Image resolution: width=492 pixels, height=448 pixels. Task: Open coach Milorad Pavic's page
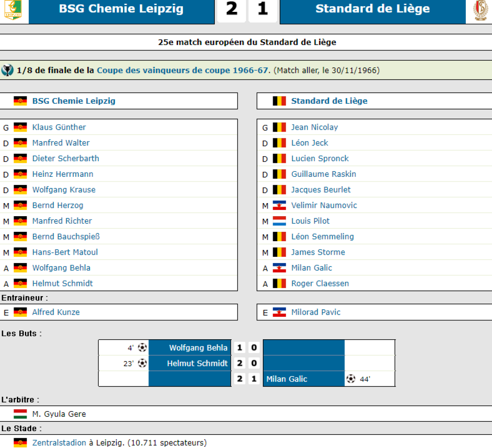point(316,312)
